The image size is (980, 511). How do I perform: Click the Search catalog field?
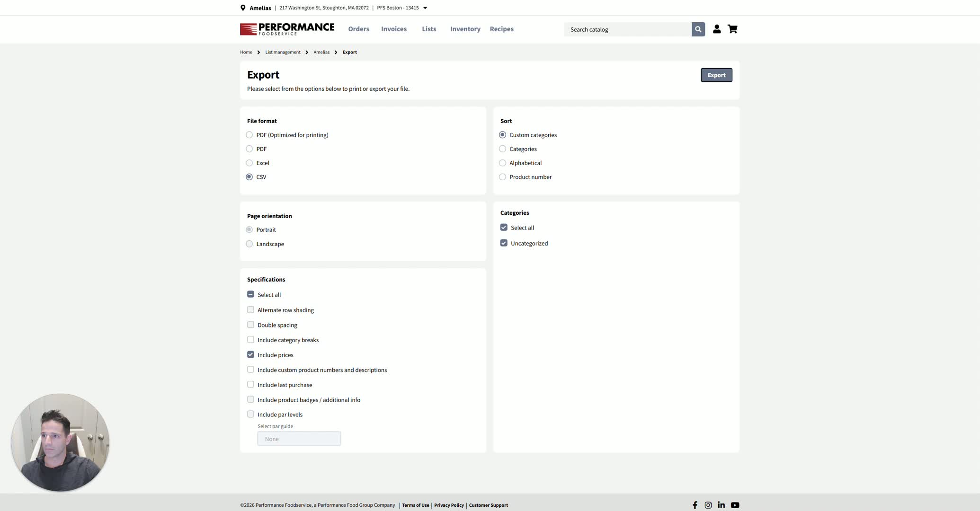pos(628,29)
